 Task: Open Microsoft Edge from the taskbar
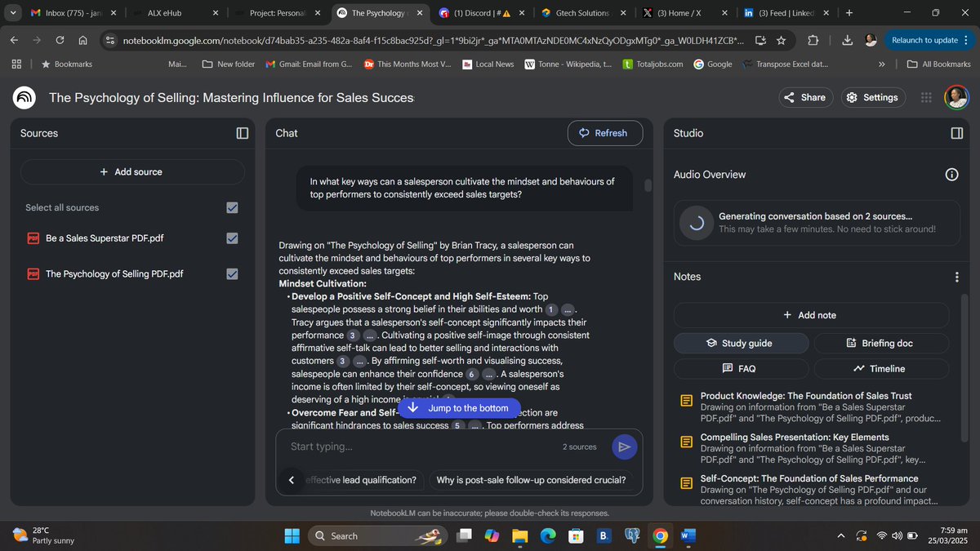tap(548, 535)
